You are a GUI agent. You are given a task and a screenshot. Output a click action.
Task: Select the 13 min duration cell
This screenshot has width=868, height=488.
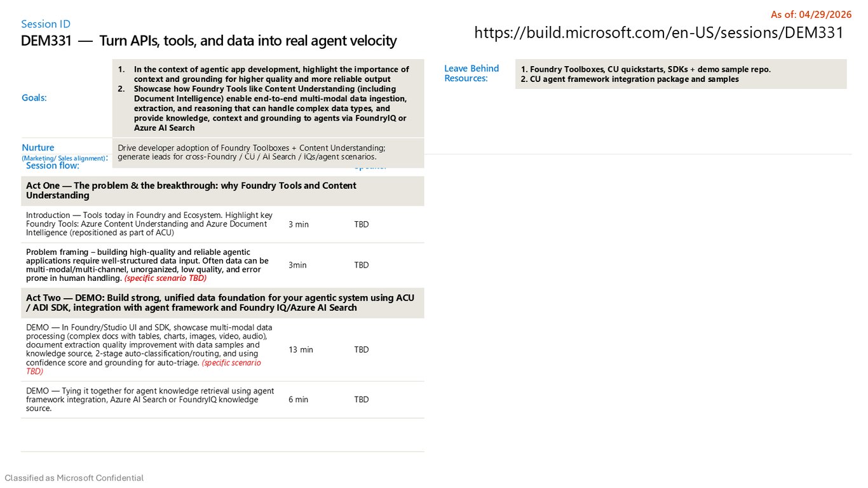tap(301, 349)
